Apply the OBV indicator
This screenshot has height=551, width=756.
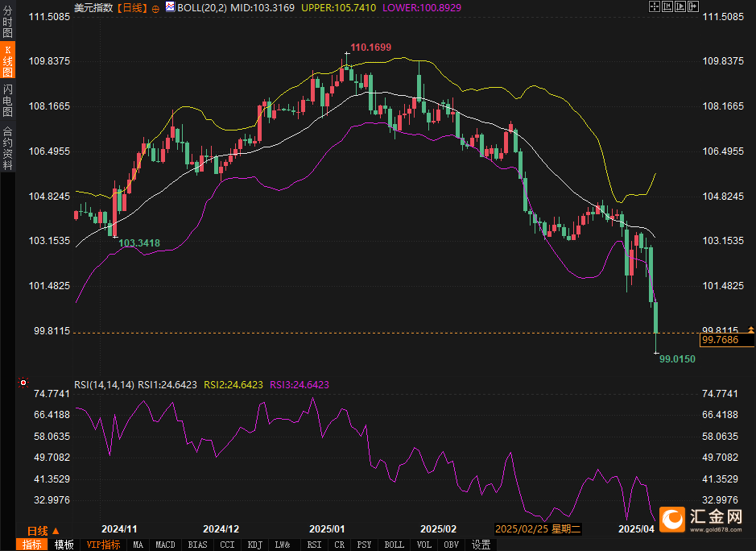tap(451, 545)
